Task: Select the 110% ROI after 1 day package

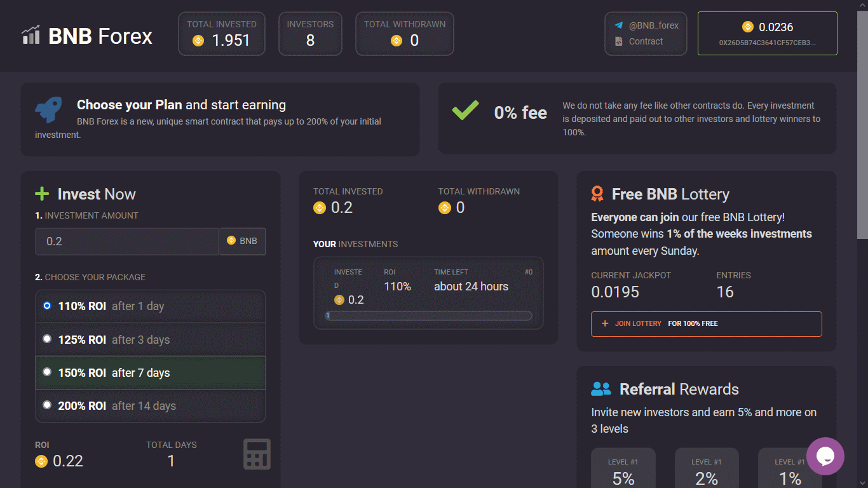Action: [151, 306]
